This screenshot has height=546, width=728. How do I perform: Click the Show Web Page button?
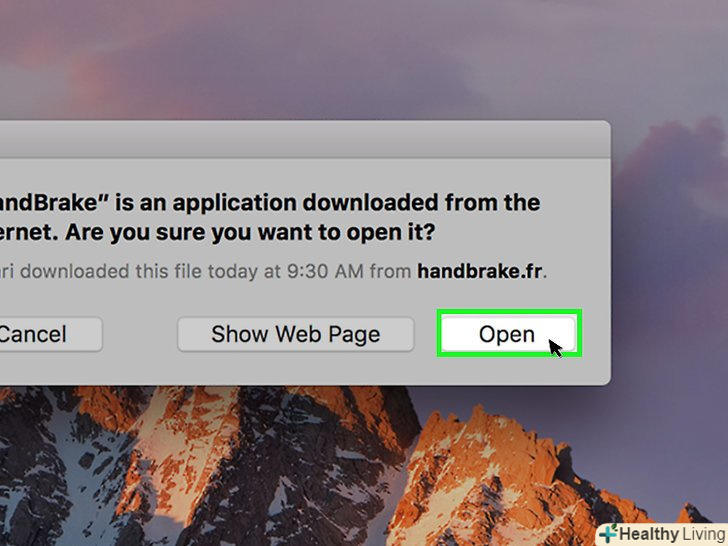[295, 334]
